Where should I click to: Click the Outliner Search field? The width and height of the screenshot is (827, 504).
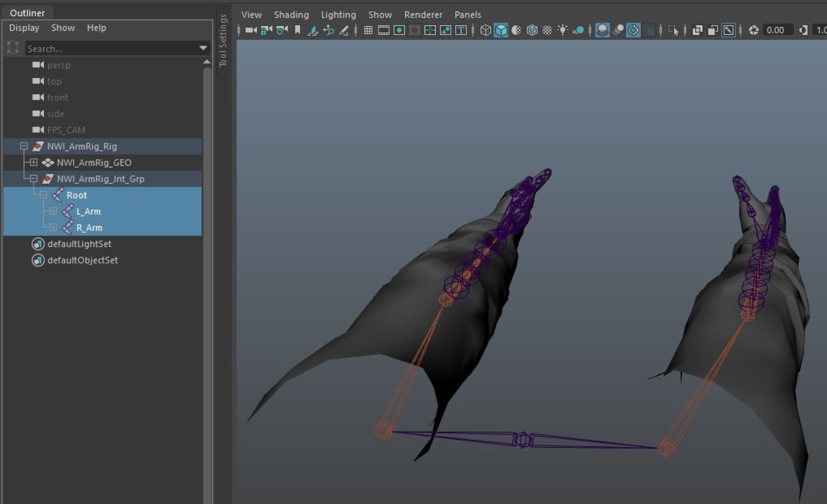[x=111, y=49]
